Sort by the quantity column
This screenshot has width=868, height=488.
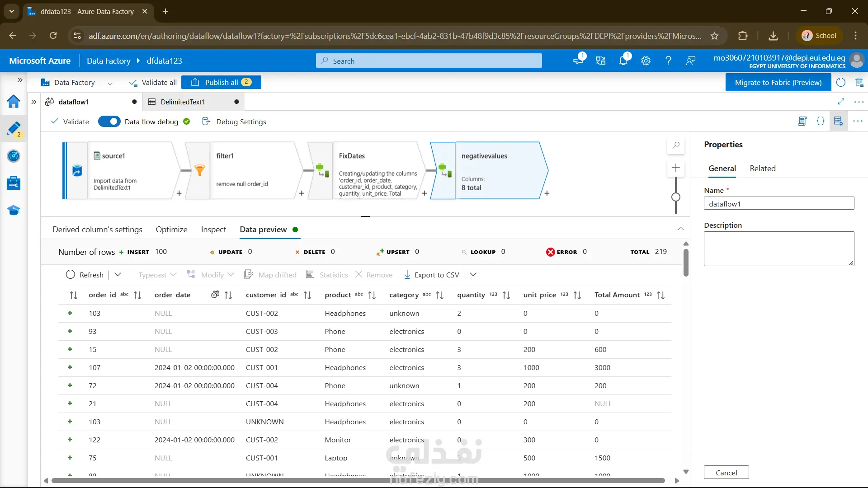[x=506, y=295]
